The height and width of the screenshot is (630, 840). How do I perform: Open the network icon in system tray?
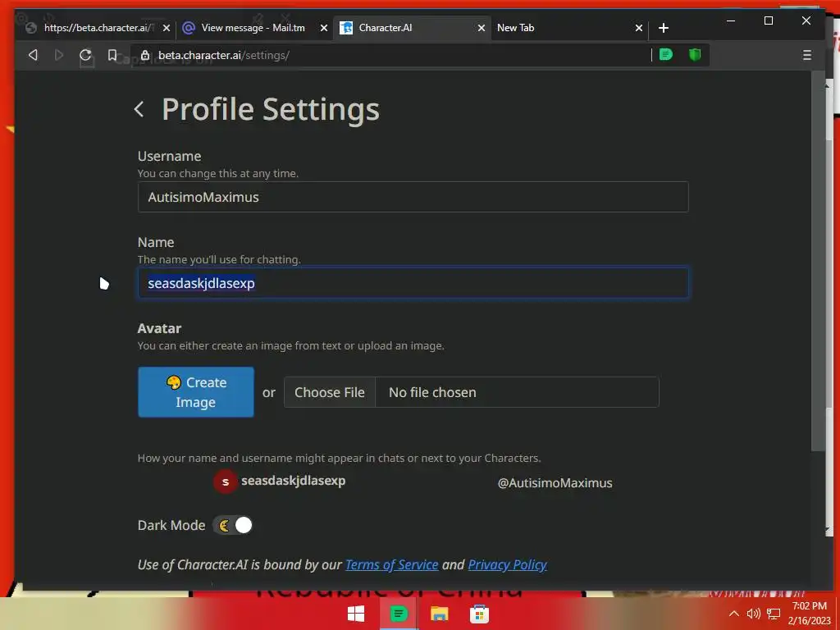pos(774,614)
